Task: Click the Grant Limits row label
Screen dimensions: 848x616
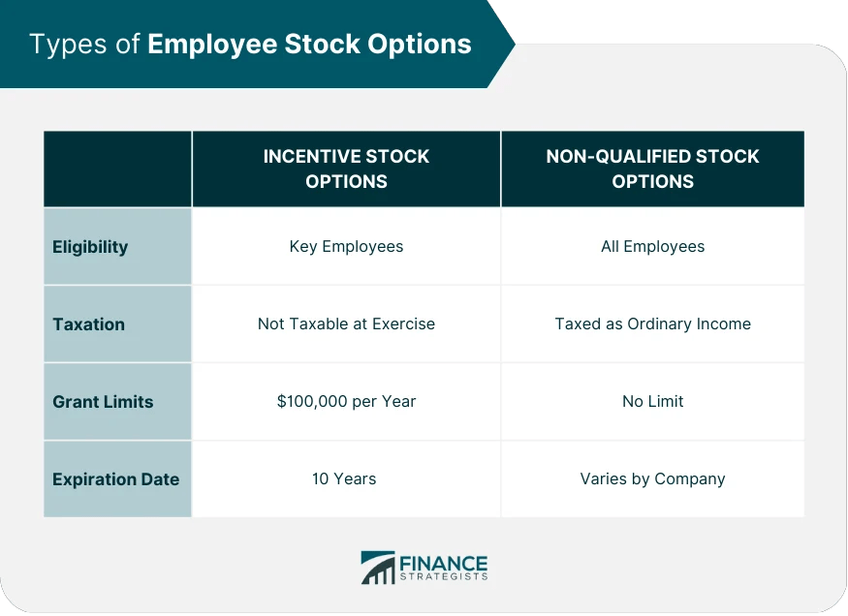Action: coord(103,401)
